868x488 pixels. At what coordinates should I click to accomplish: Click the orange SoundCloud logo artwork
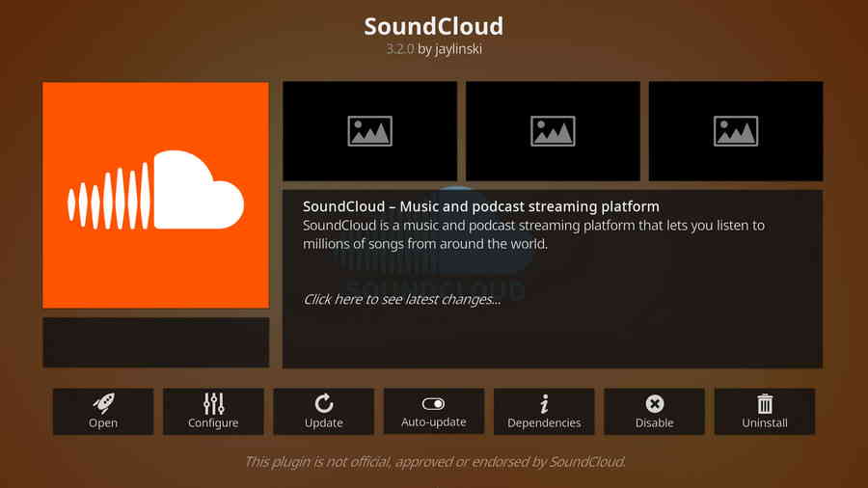155,196
